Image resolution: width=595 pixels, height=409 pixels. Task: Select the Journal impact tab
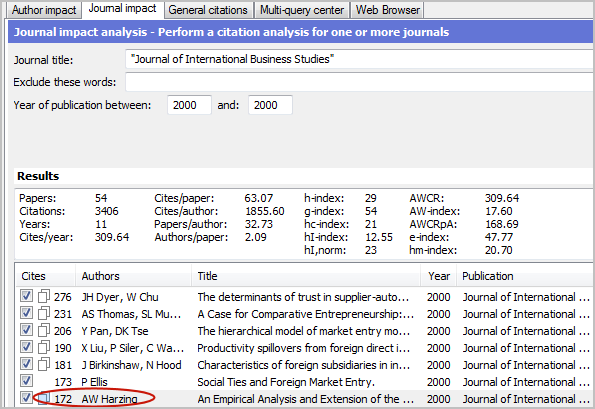[122, 9]
